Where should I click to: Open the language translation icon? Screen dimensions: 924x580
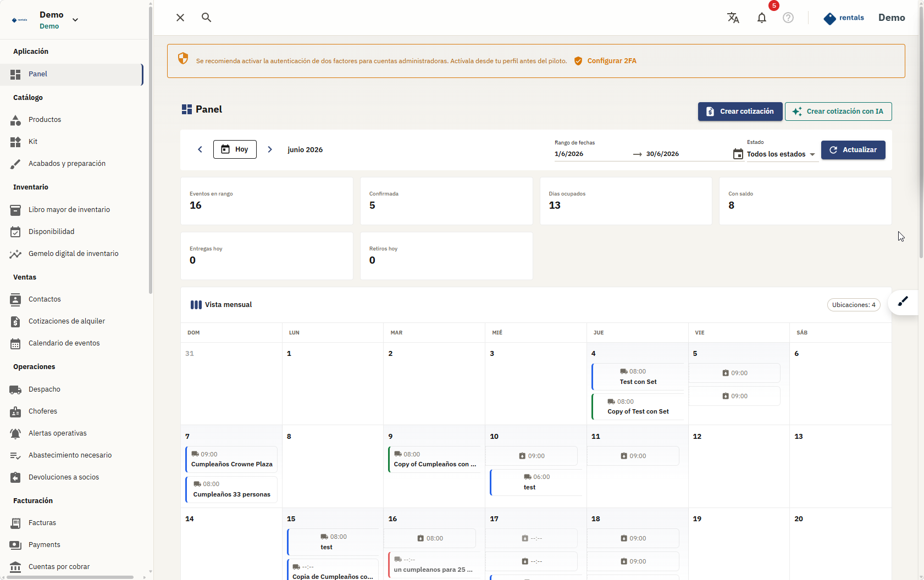(733, 18)
